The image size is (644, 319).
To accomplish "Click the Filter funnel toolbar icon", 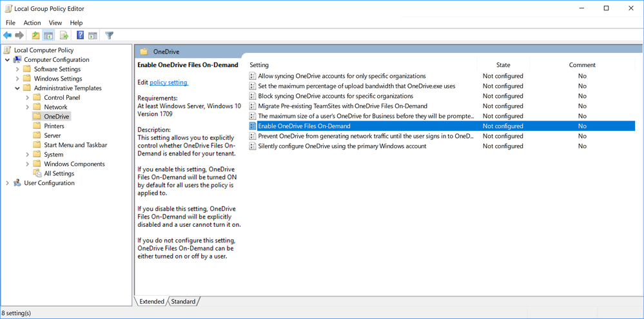I will tap(109, 35).
